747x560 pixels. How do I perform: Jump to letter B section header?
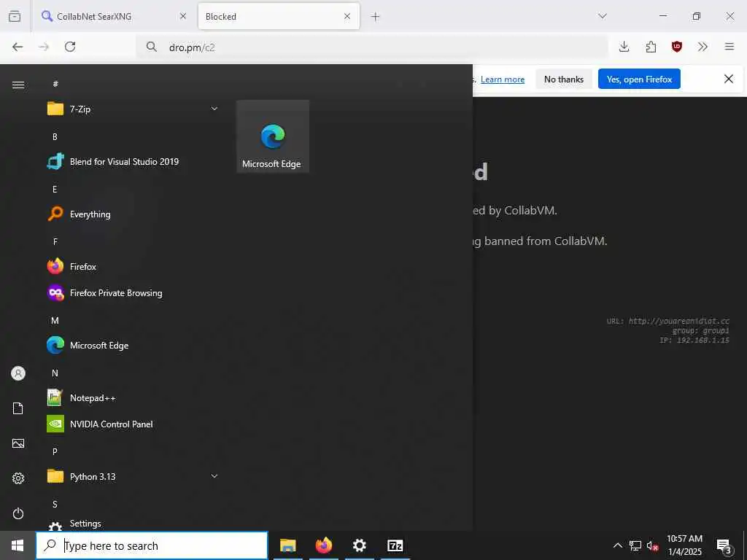(55, 136)
